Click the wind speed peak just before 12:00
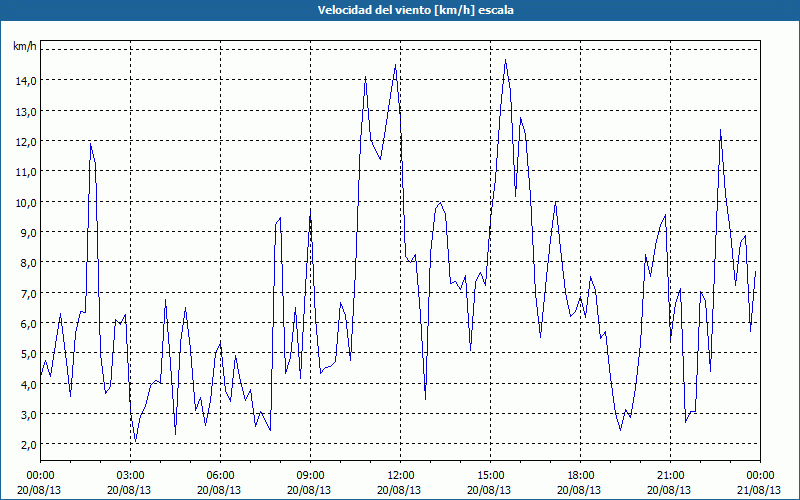The width and height of the screenshot is (800, 500). tap(395, 65)
